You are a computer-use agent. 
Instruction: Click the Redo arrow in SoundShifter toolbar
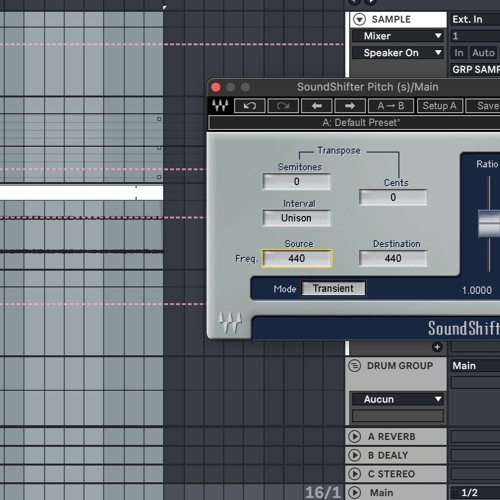[283, 106]
